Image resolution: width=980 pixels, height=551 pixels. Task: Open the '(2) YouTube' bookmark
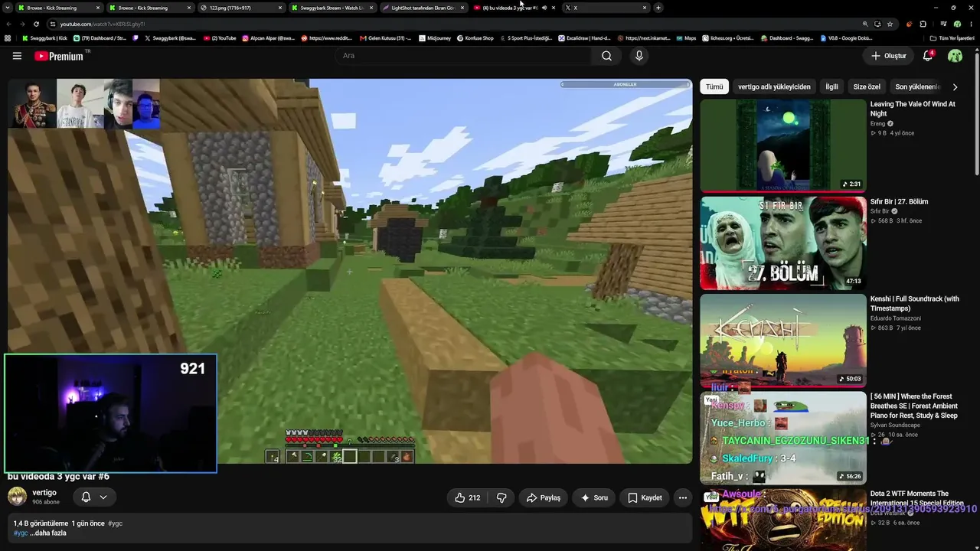(220, 37)
